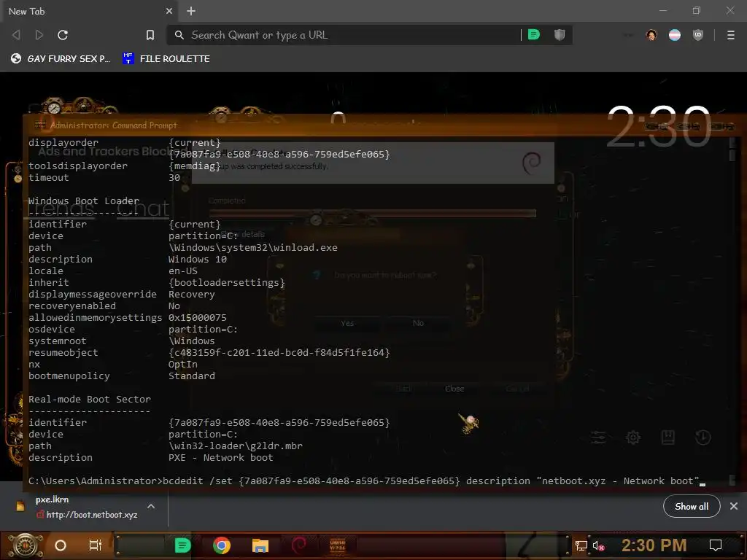Click the heading Real-mode Boot Sector

point(90,399)
